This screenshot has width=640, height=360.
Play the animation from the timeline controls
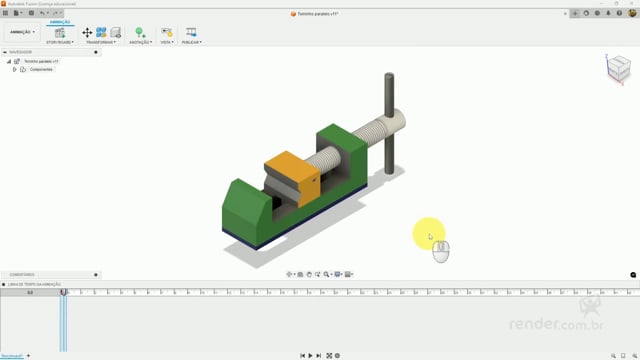pos(310,356)
